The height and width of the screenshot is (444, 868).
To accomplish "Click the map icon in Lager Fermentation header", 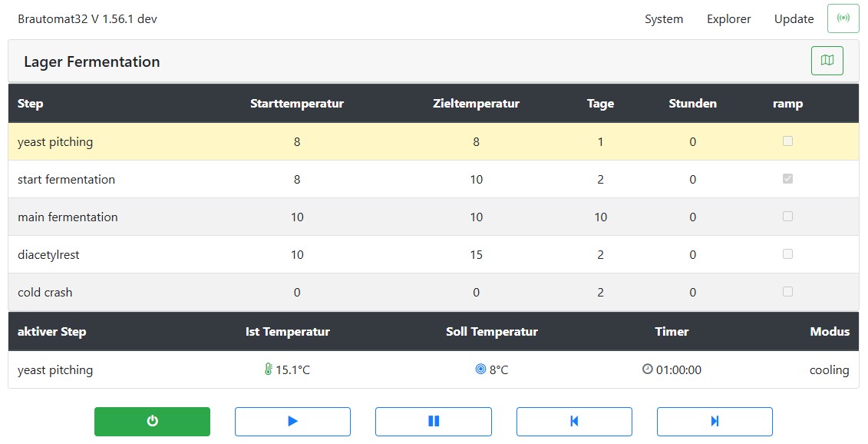I will click(x=827, y=61).
